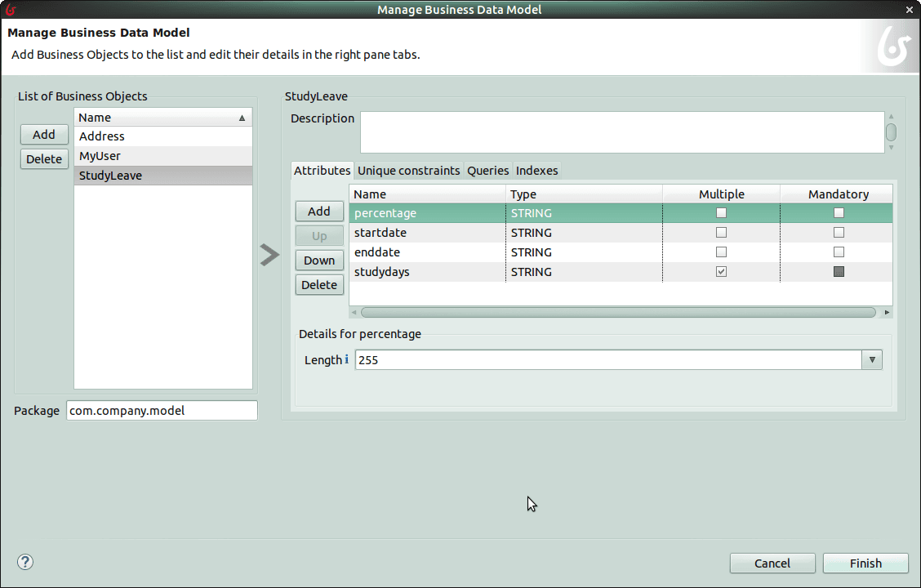The width and height of the screenshot is (921, 588).
Task: View the Indexes tab
Action: [x=536, y=171]
